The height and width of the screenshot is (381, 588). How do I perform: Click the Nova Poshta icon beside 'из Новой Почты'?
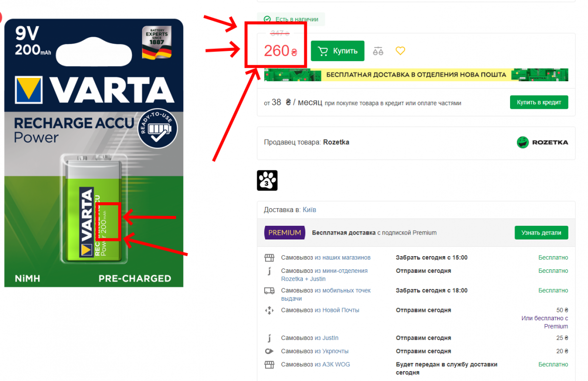(x=269, y=310)
